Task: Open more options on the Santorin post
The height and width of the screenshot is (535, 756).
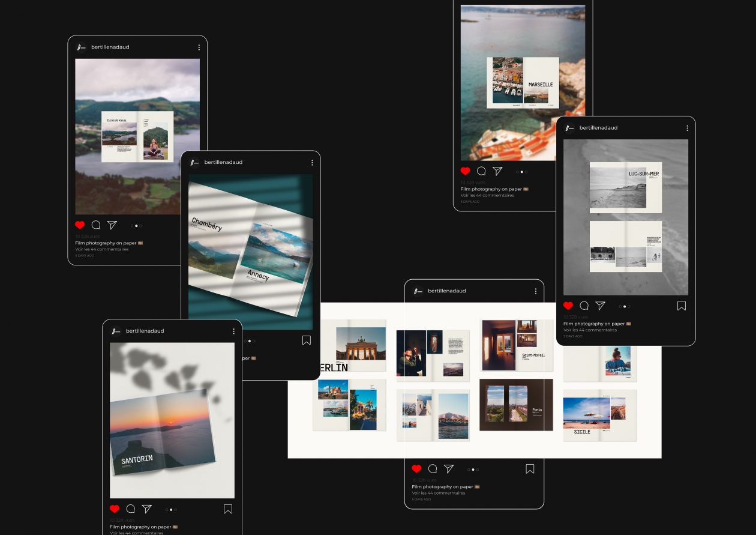Action: coord(233,331)
